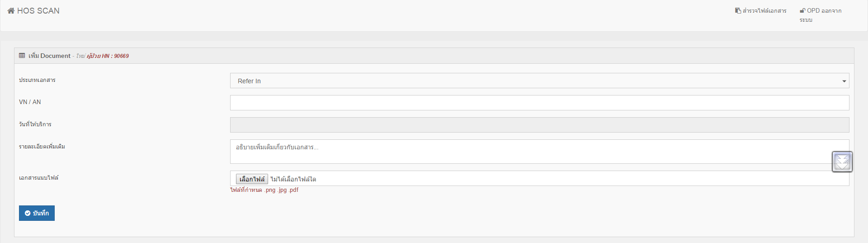Open the สำรวจไฟล์เอกสาร menu item

coord(764,10)
